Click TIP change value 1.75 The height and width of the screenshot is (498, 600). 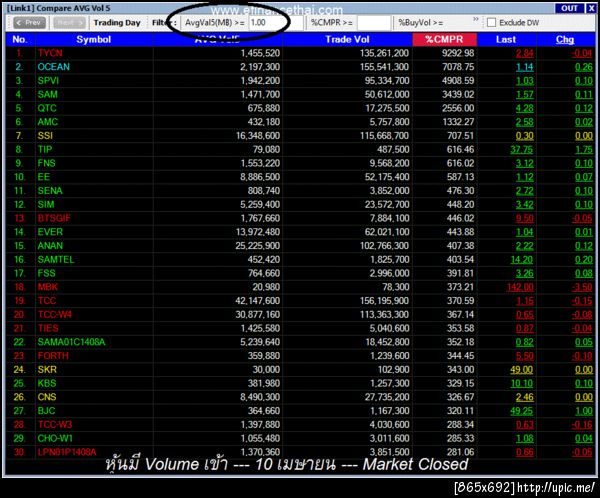(x=584, y=150)
